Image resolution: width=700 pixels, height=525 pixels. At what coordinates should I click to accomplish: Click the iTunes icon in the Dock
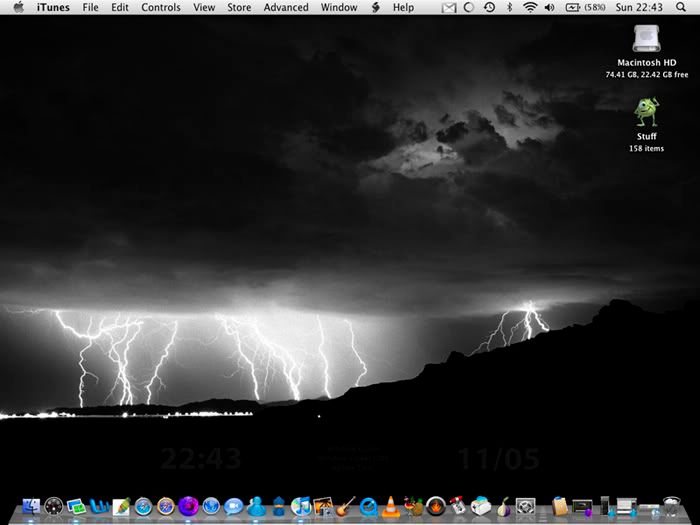click(x=301, y=506)
